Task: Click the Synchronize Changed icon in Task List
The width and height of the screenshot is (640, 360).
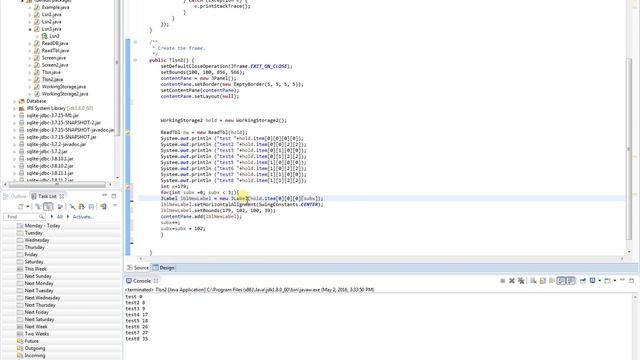Action: click(x=82, y=207)
